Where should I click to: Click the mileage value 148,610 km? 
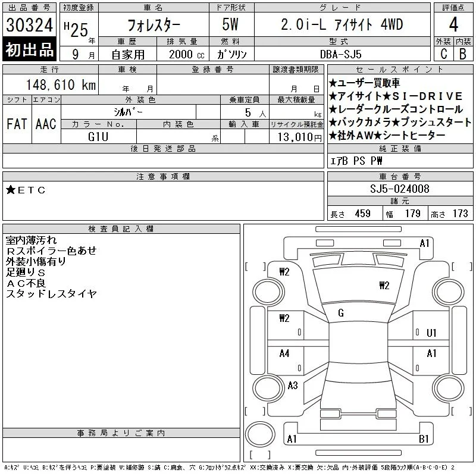pos(61,84)
